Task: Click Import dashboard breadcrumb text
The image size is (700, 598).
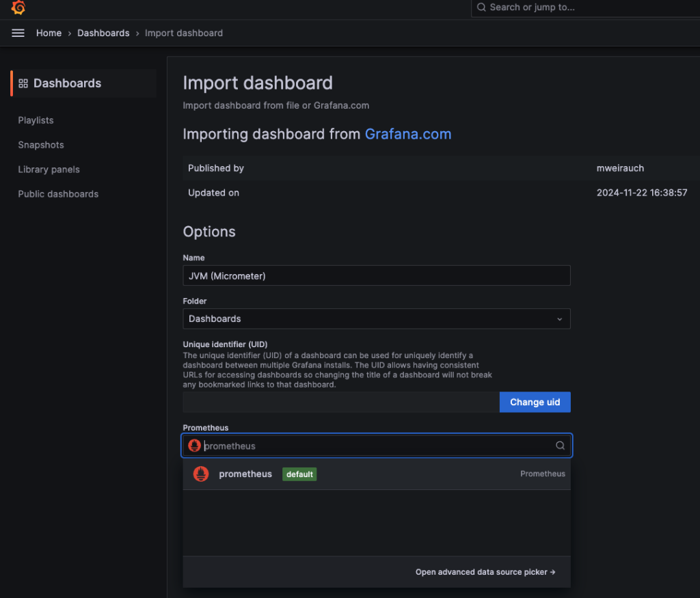Action: [x=183, y=33]
